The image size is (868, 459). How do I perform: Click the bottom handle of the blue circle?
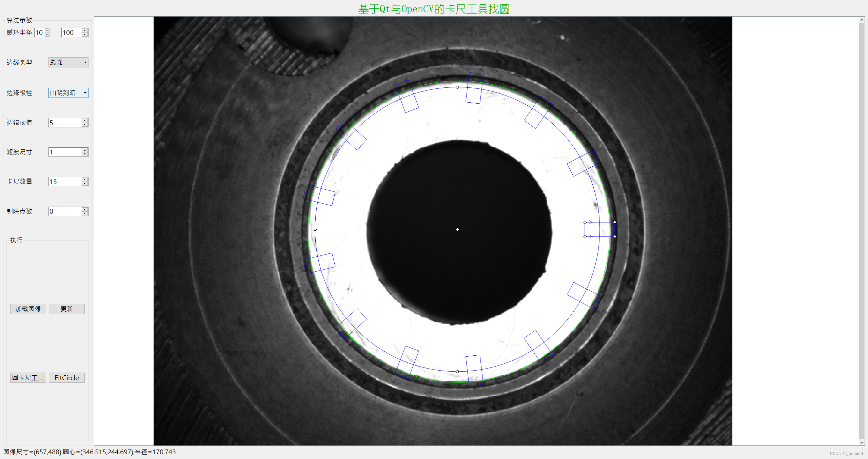(457, 372)
